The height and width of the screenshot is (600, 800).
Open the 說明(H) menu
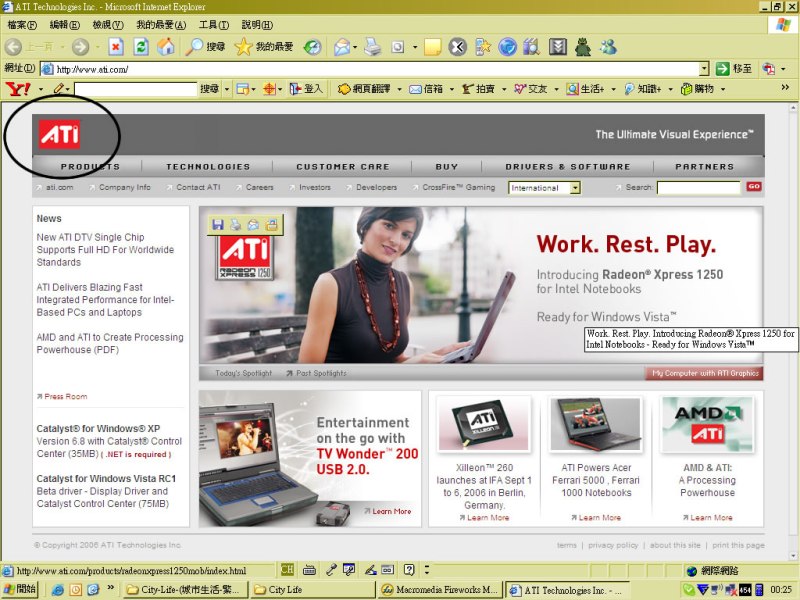257,24
